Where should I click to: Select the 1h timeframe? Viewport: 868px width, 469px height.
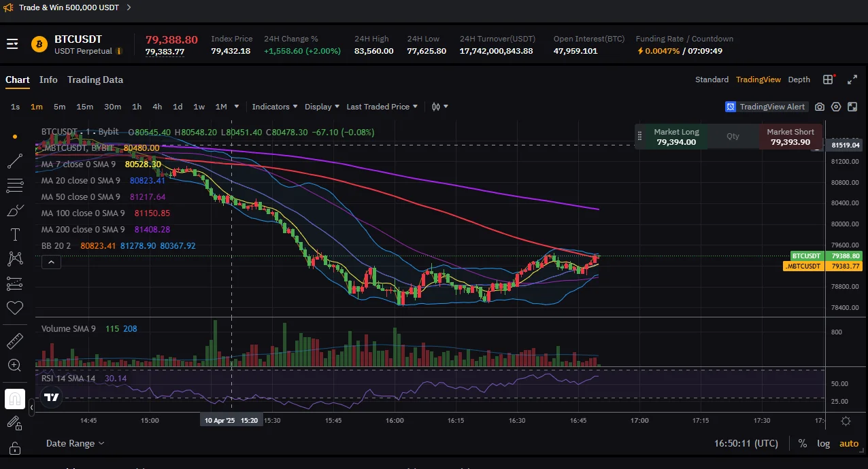tap(137, 107)
